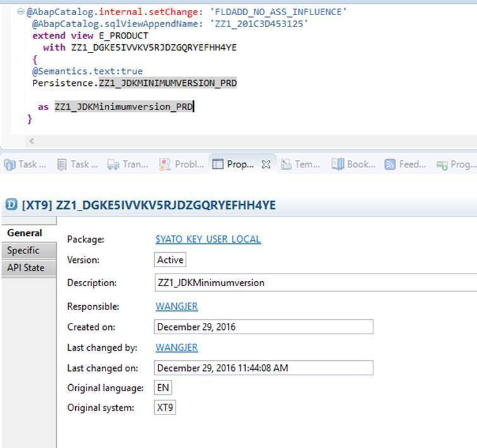The width and height of the screenshot is (477, 448).
Task: Click the Original system XT9 field
Action: coord(165,408)
